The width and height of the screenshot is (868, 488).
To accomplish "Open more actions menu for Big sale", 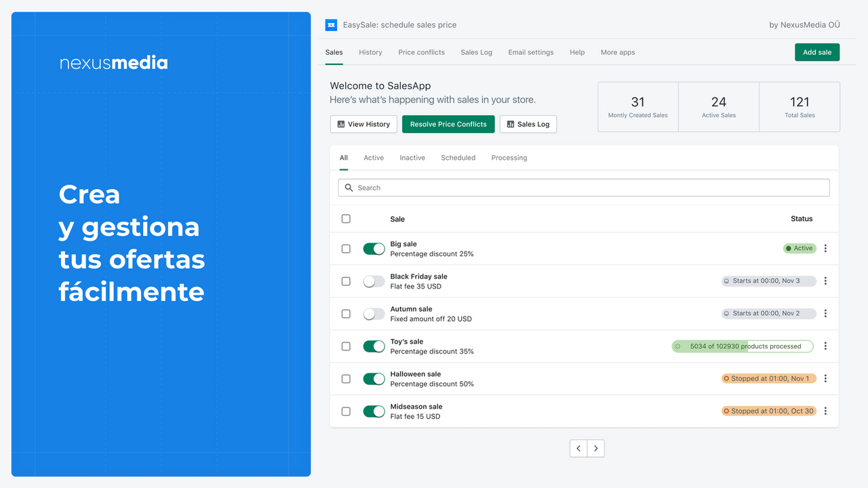I will (x=825, y=249).
